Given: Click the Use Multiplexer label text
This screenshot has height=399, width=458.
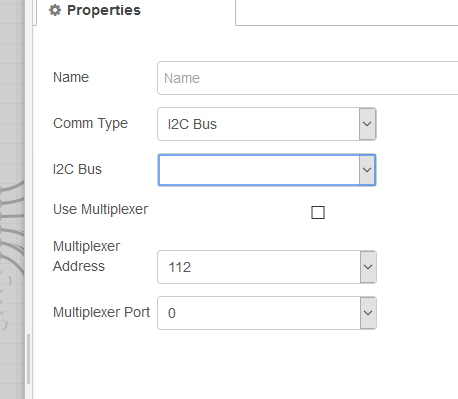Looking at the screenshot, I should point(100,210).
